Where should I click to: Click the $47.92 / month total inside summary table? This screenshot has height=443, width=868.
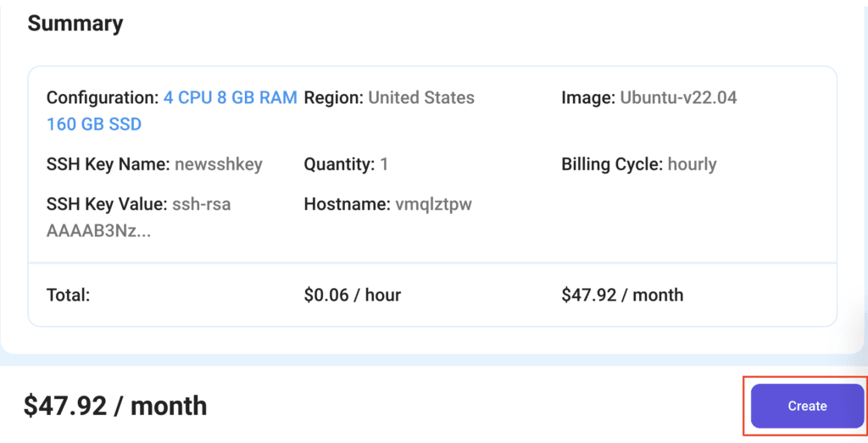click(x=621, y=295)
